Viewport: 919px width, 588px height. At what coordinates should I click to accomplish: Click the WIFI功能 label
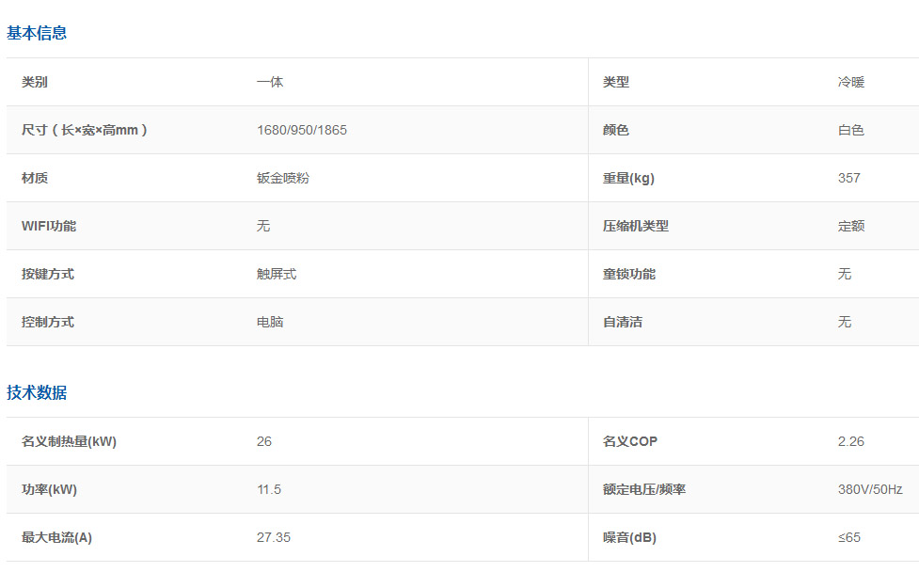coord(49,226)
